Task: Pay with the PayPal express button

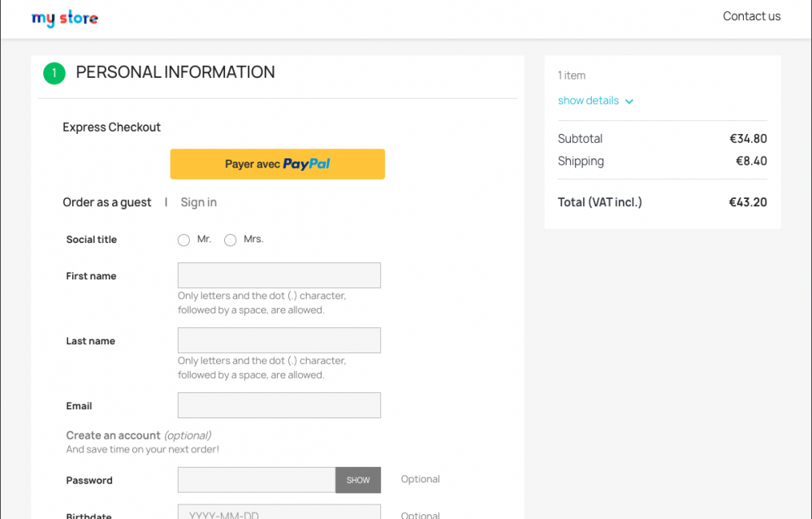Action: point(277,164)
